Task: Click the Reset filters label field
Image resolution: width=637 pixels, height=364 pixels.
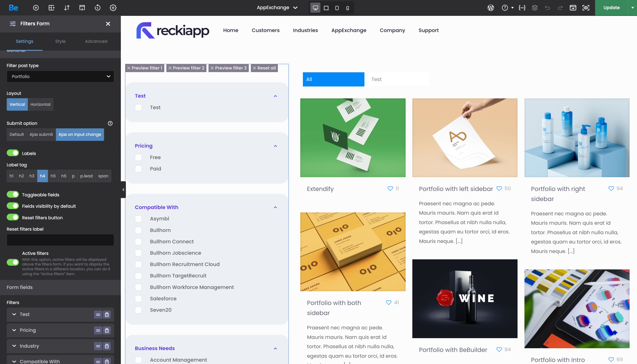Action: (x=60, y=240)
